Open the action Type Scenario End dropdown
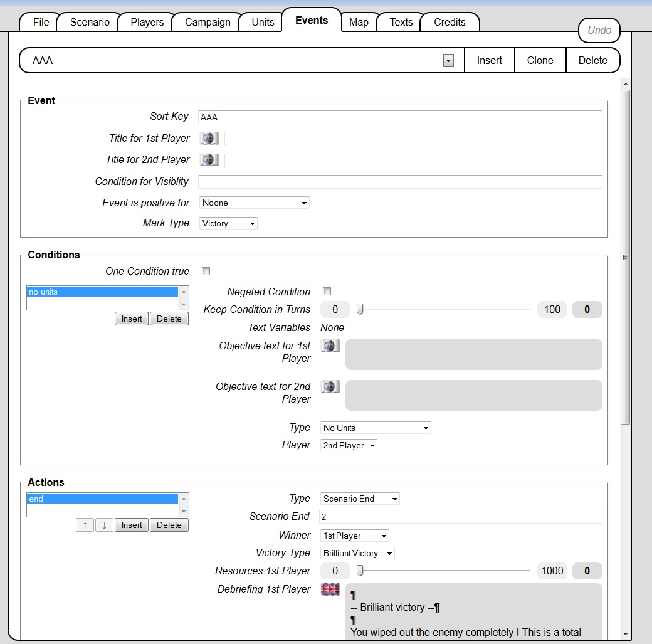This screenshot has height=644, width=652. tap(360, 499)
